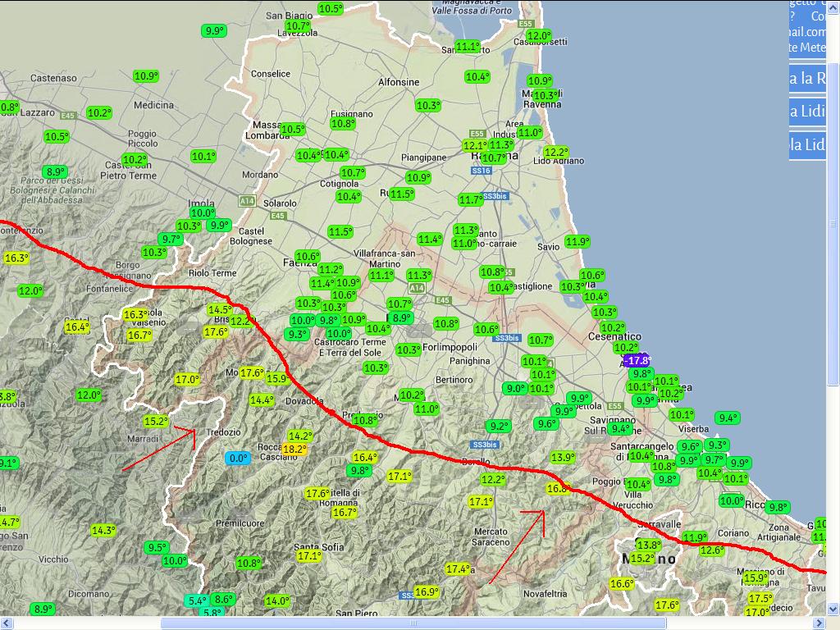Click the horizontal scrollbar thumb
The image size is (840, 630).
coord(413,623)
